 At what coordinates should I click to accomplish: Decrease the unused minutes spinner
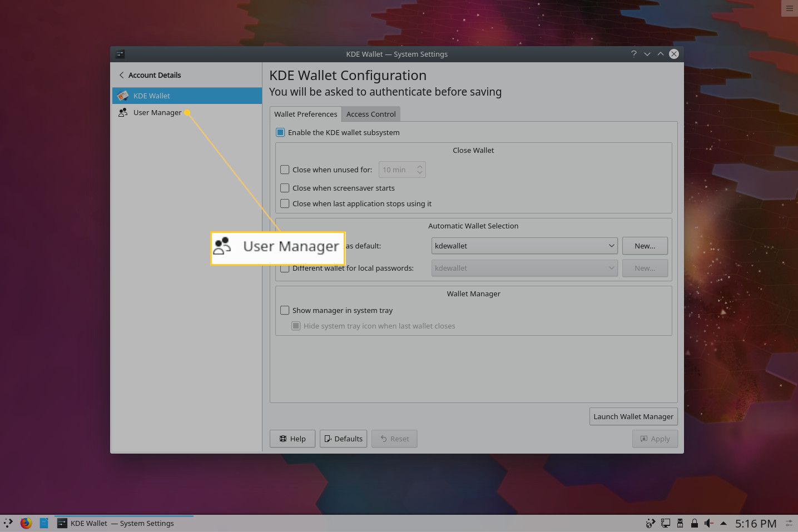[x=420, y=173]
